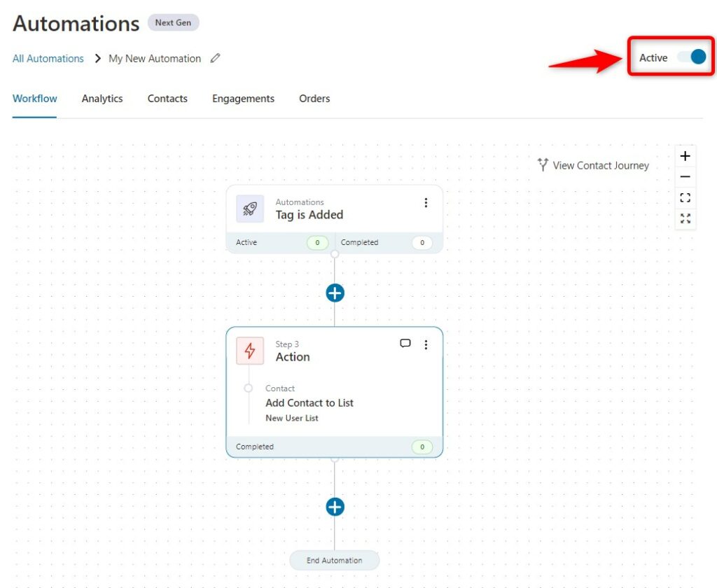Zoom out the workflow canvas

tap(685, 177)
